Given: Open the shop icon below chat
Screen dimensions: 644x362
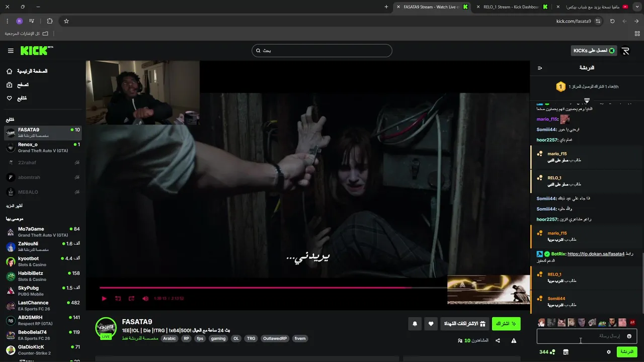Looking at the screenshot, I should pos(566,352).
